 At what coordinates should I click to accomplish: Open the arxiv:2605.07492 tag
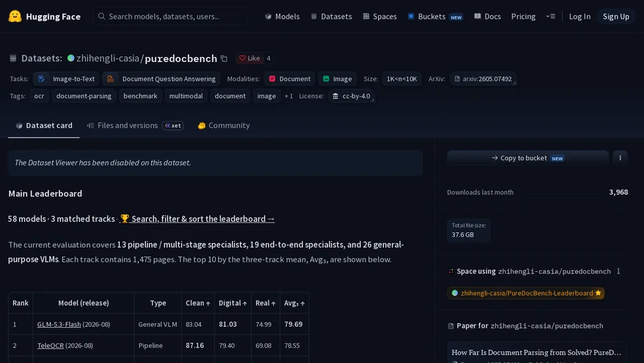click(483, 79)
